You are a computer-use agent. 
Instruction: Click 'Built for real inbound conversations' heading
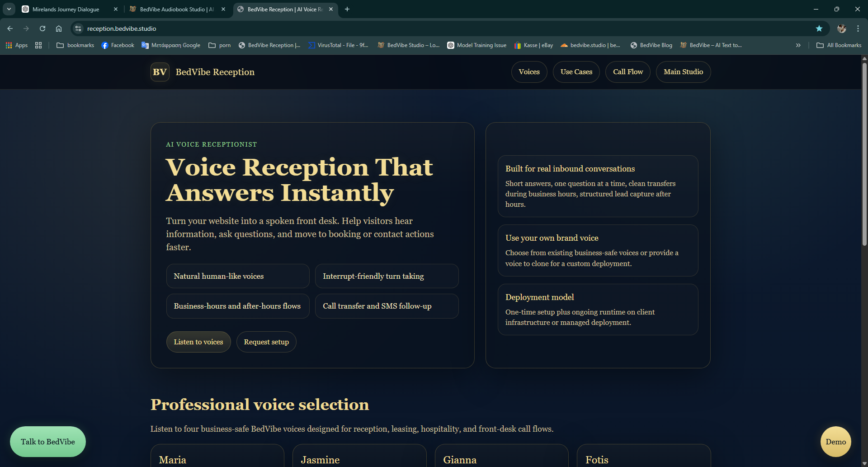[570, 169]
